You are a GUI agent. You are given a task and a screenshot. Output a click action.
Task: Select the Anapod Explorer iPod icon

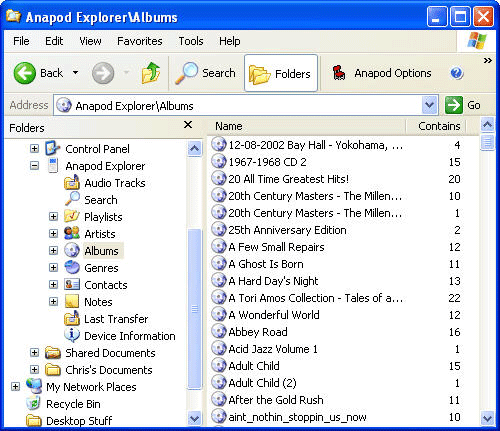tap(53, 165)
